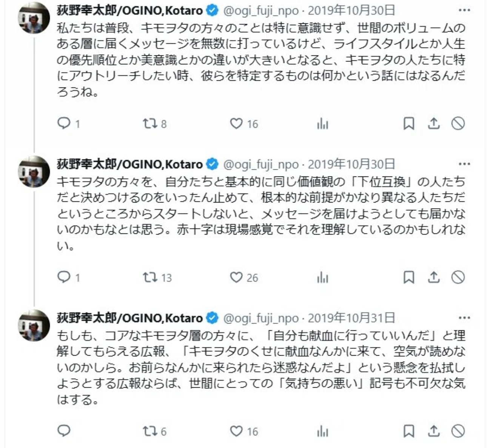Open more options for the second tweet
487x448 pixels.
(464, 164)
